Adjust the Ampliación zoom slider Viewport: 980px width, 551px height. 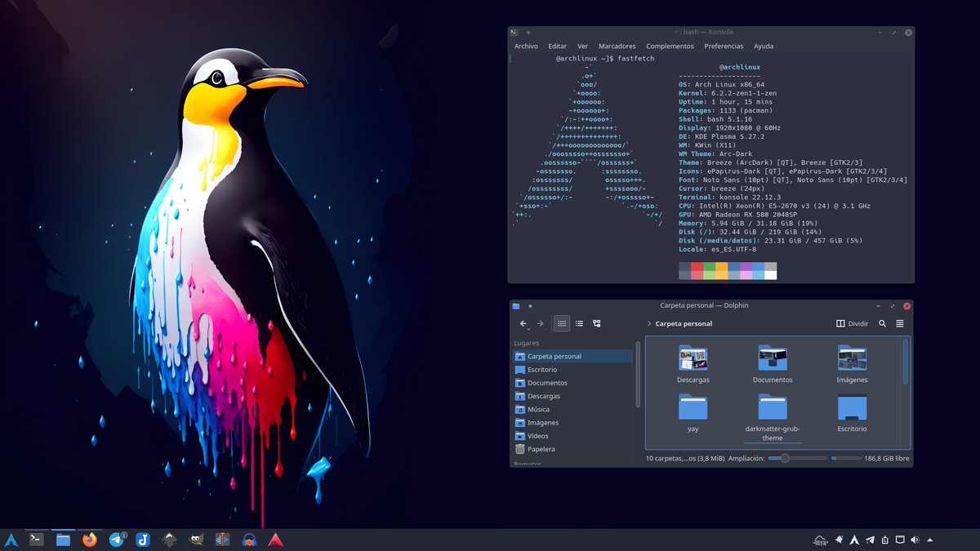click(797, 459)
